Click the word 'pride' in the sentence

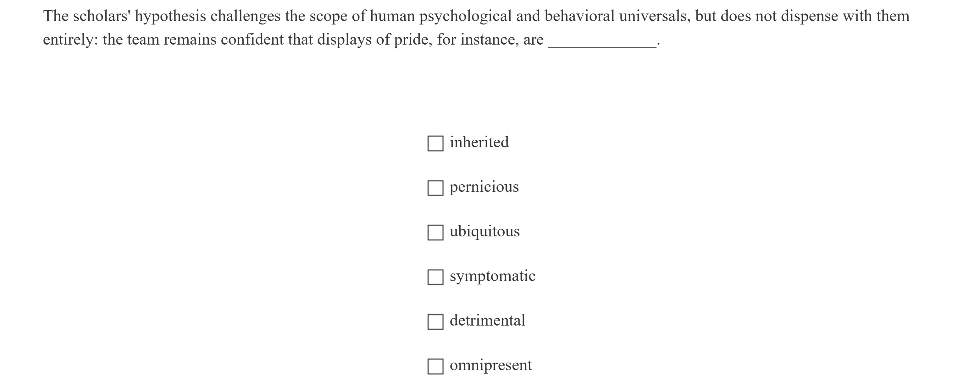coord(412,40)
